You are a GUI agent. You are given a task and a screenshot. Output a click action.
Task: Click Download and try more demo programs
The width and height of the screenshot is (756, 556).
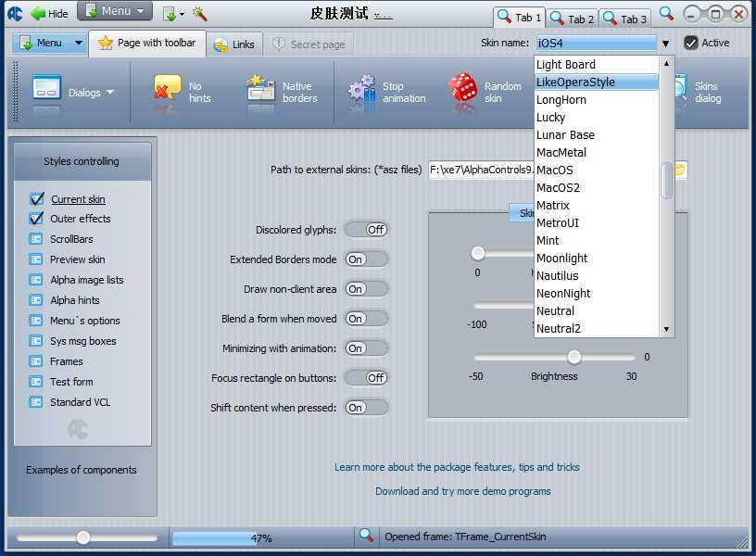click(x=462, y=491)
